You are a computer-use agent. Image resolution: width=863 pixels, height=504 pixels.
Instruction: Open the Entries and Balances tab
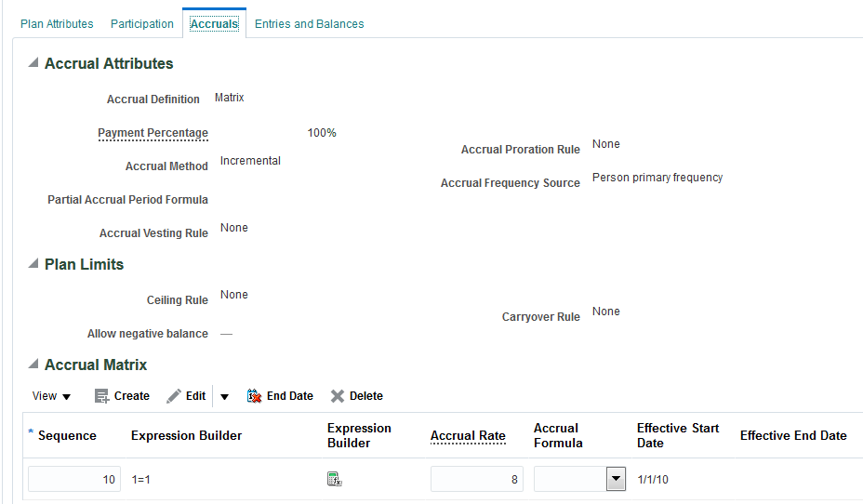point(310,24)
